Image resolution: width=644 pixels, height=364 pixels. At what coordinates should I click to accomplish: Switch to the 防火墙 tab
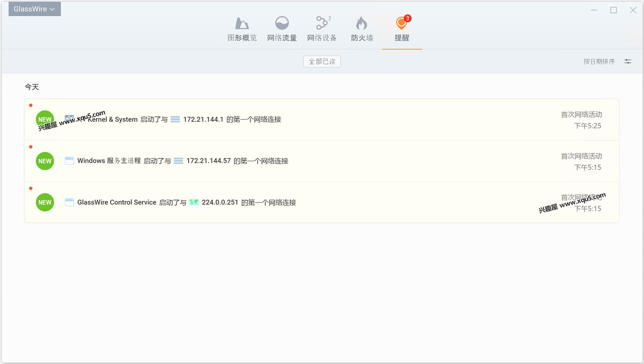[362, 29]
